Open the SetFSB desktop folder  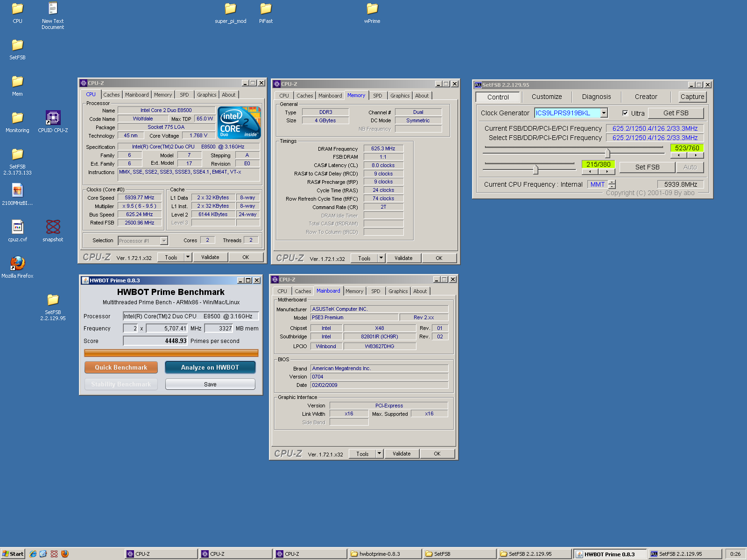point(17,49)
